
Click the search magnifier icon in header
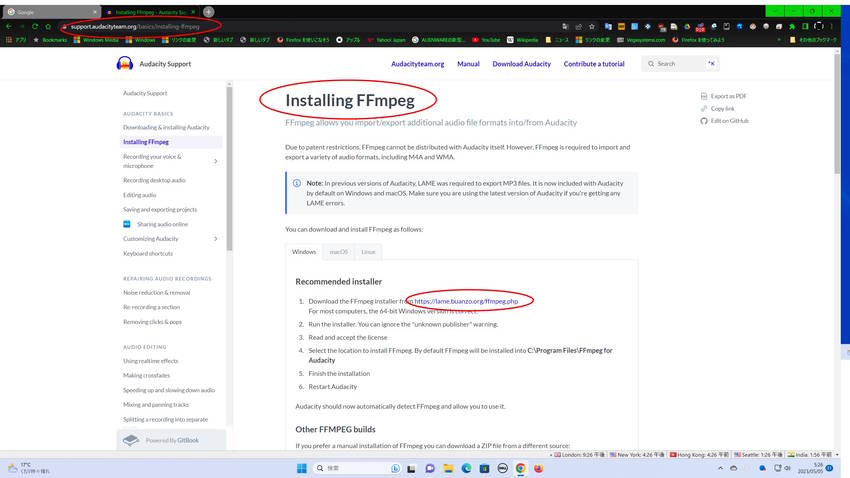pyautogui.click(x=651, y=64)
